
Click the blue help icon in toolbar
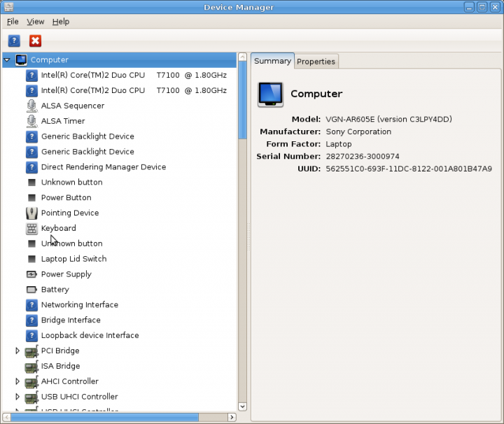point(14,41)
